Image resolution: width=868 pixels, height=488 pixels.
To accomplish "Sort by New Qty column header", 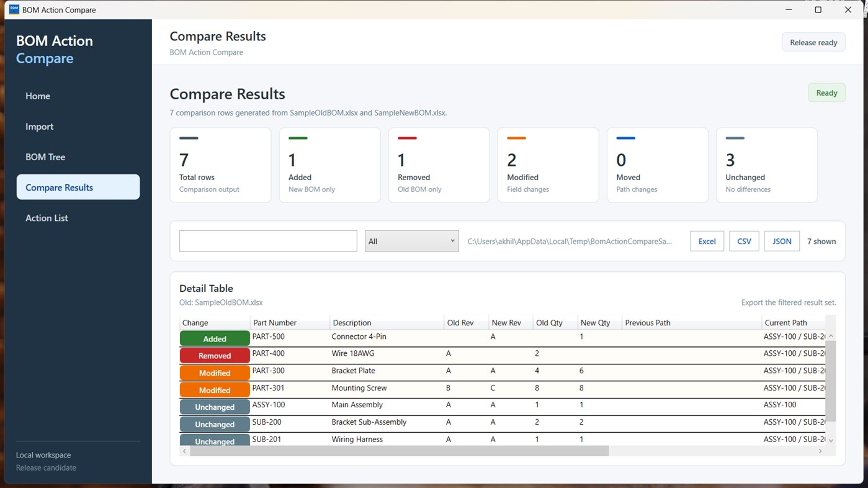I will (600, 323).
